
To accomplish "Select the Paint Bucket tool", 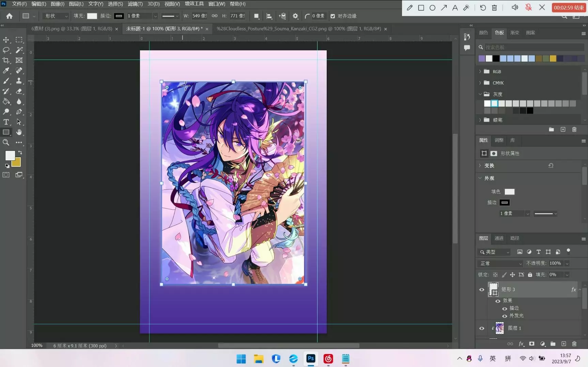I will pos(6,101).
